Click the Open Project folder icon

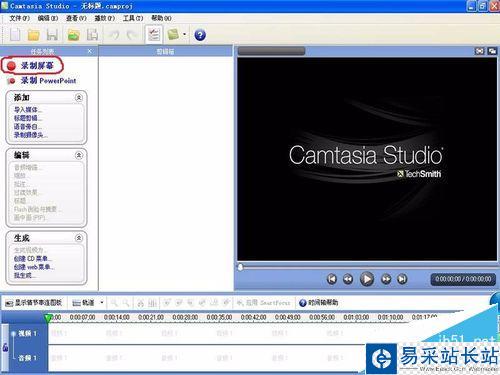pos(33,35)
